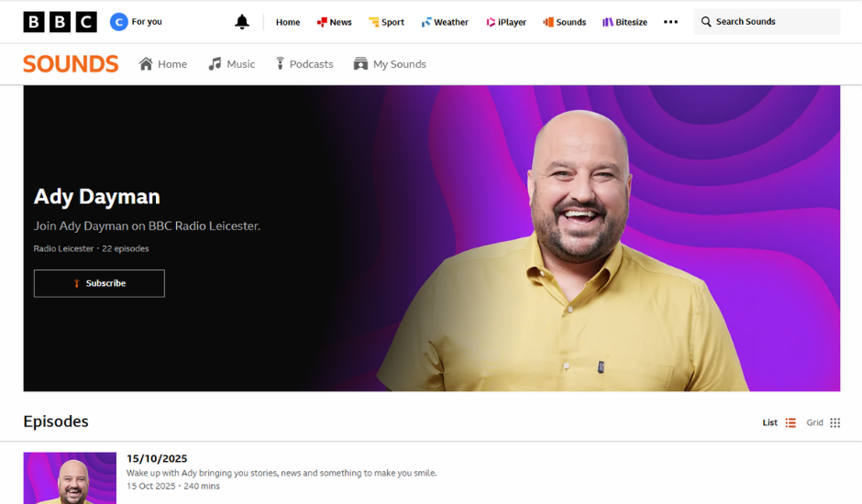The image size is (862, 504).
Task: Open BBC Bitesize
Action: pos(624,22)
